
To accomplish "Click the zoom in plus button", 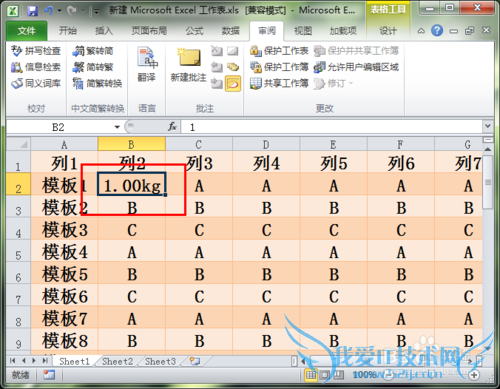I will coord(474,375).
